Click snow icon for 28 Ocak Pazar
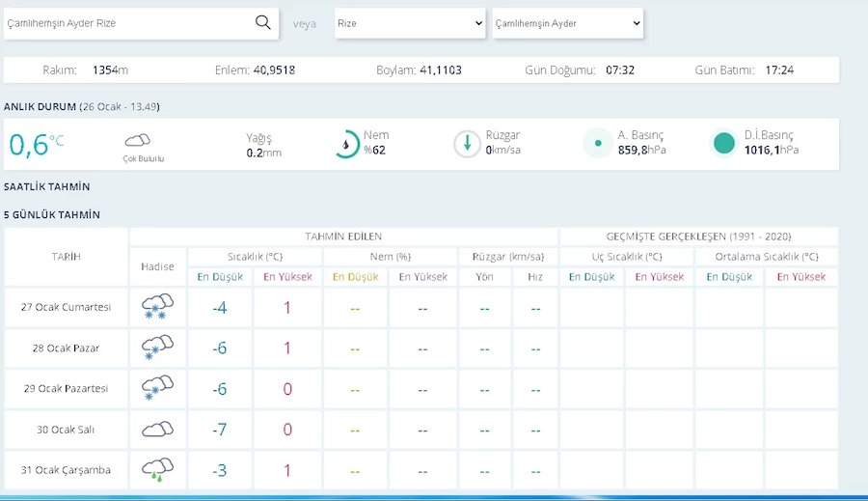The width and height of the screenshot is (868, 501). pyautogui.click(x=157, y=348)
